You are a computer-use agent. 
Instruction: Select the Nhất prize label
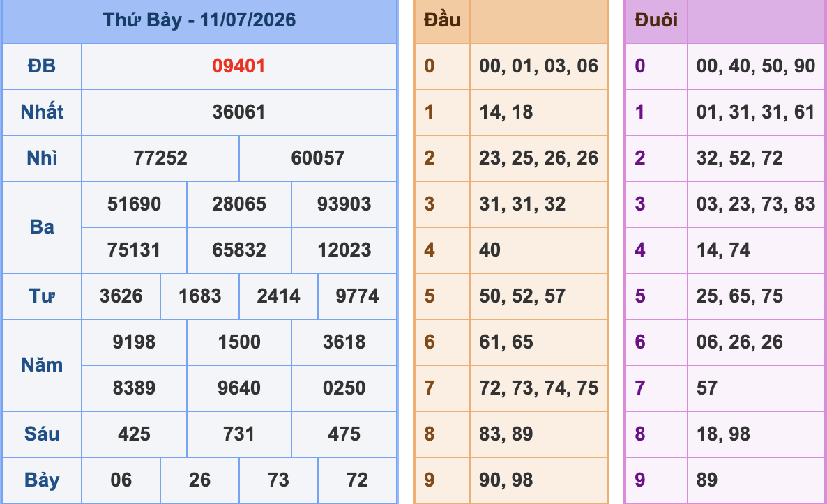42,112
